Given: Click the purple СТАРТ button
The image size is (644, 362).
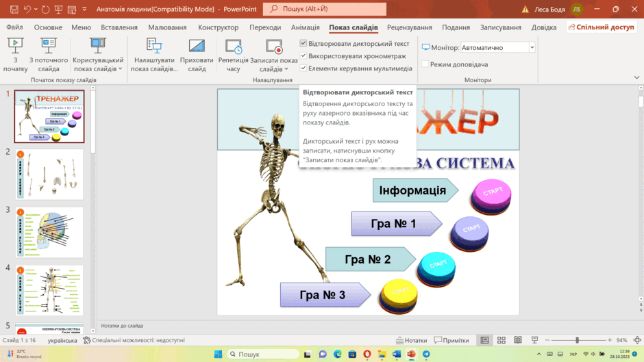Looking at the screenshot, I should [469, 233].
